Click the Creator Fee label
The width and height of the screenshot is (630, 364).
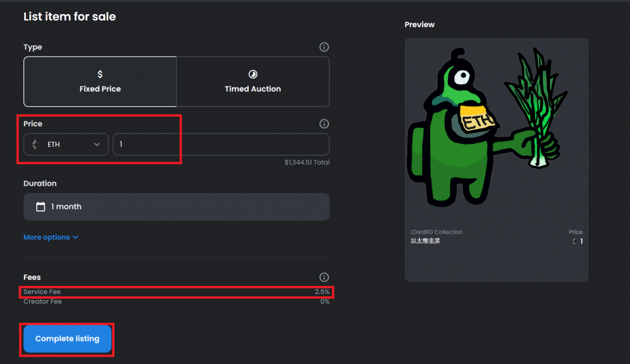click(42, 301)
